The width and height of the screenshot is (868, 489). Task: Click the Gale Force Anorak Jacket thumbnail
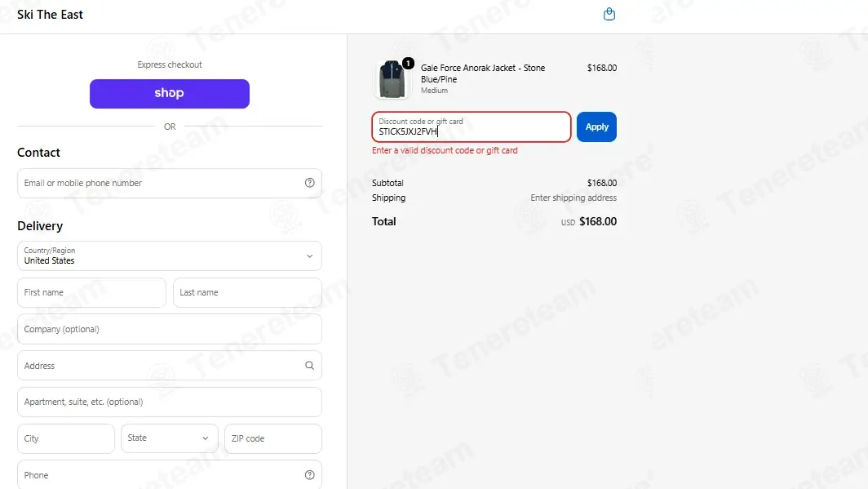(x=392, y=79)
